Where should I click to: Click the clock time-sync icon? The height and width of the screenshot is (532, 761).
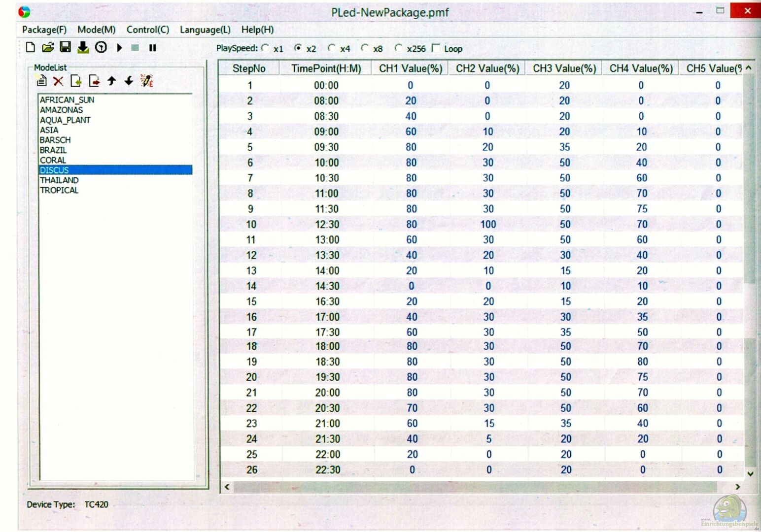pyautogui.click(x=101, y=47)
